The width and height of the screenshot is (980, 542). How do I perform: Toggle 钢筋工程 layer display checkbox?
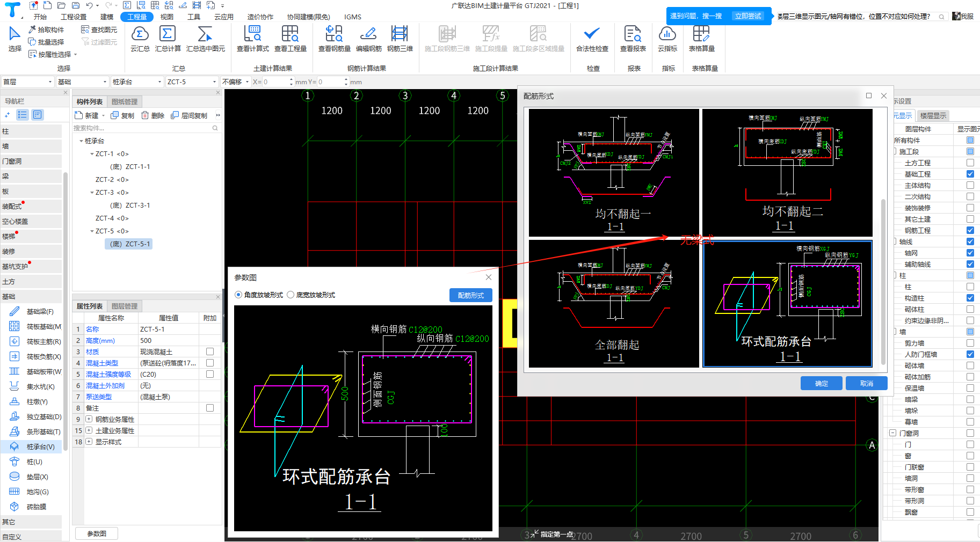(x=970, y=230)
